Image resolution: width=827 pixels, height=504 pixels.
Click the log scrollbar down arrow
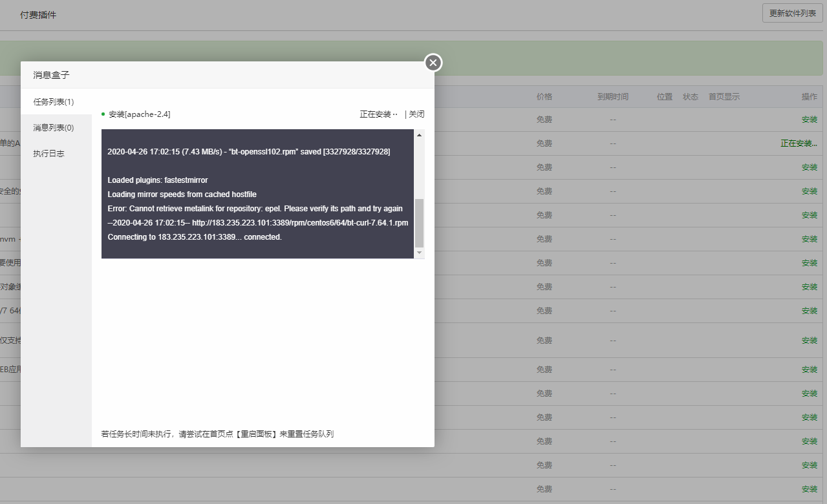coord(419,253)
